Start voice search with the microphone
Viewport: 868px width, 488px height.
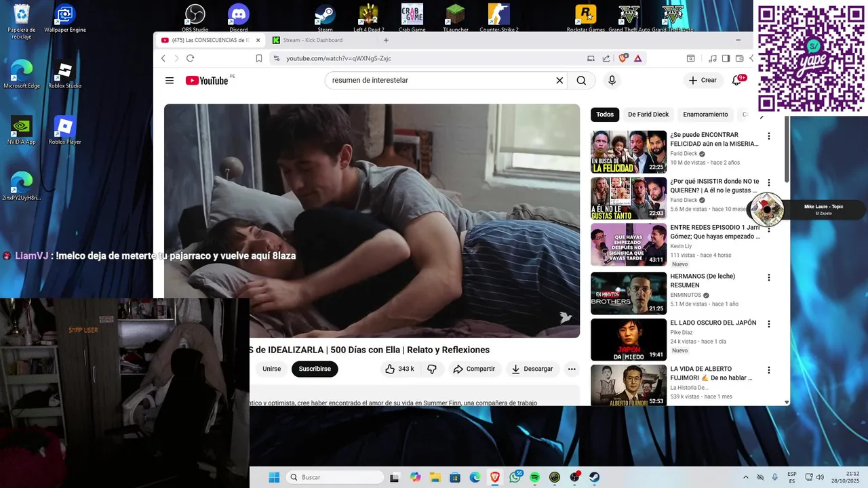pyautogui.click(x=612, y=81)
